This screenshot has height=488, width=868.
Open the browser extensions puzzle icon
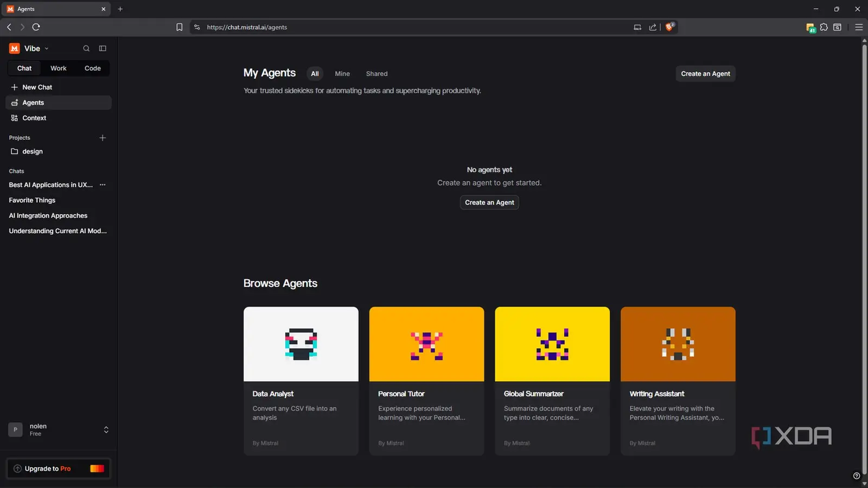point(824,27)
